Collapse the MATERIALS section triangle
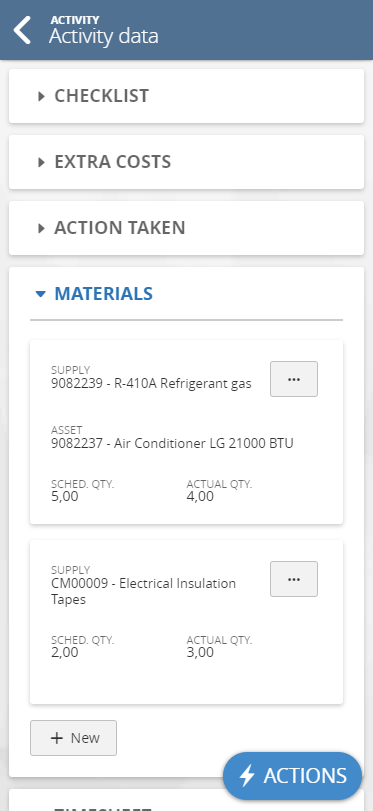This screenshot has width=373, height=811. (41, 294)
